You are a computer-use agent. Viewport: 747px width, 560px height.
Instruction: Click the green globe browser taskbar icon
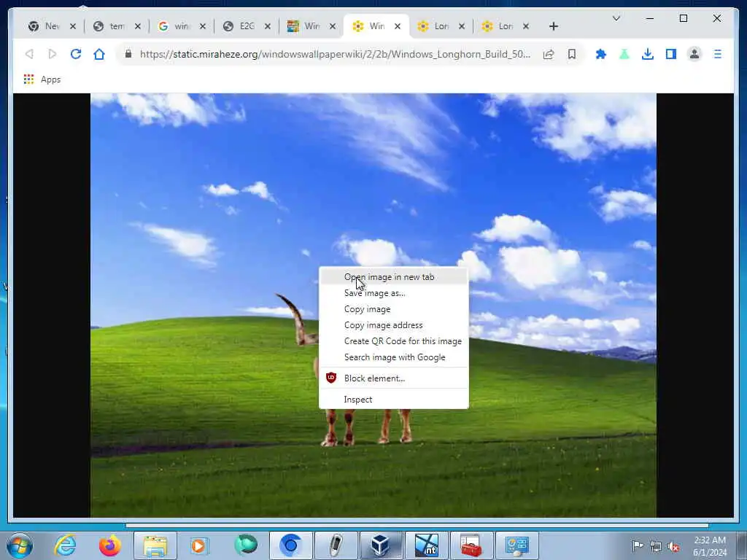click(x=246, y=544)
